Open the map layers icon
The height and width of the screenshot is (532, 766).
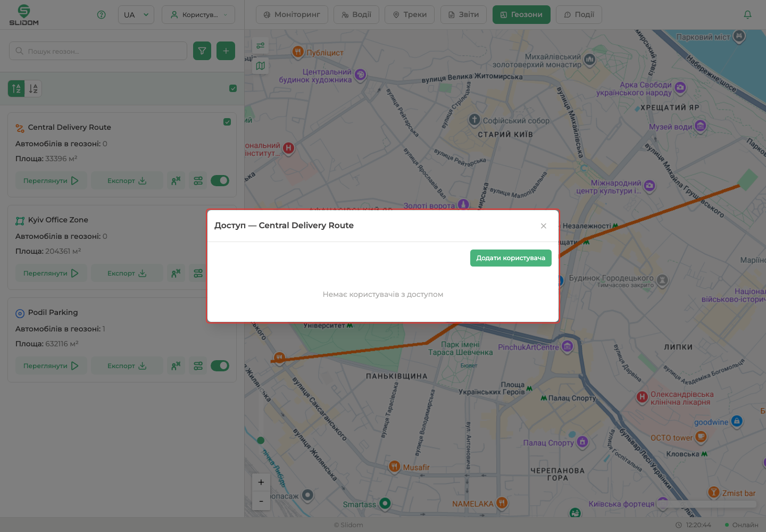click(x=261, y=66)
